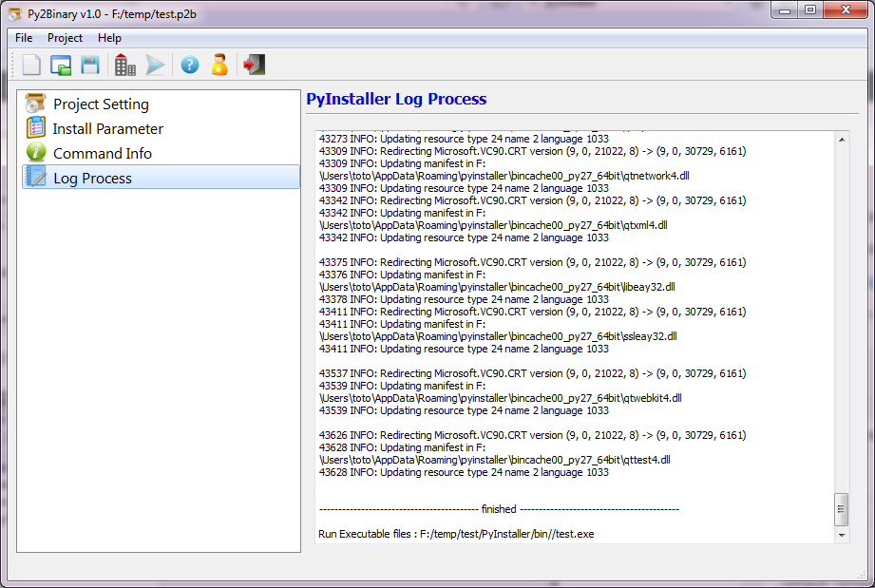Open the File menu
The width and height of the screenshot is (875, 588).
pos(24,38)
